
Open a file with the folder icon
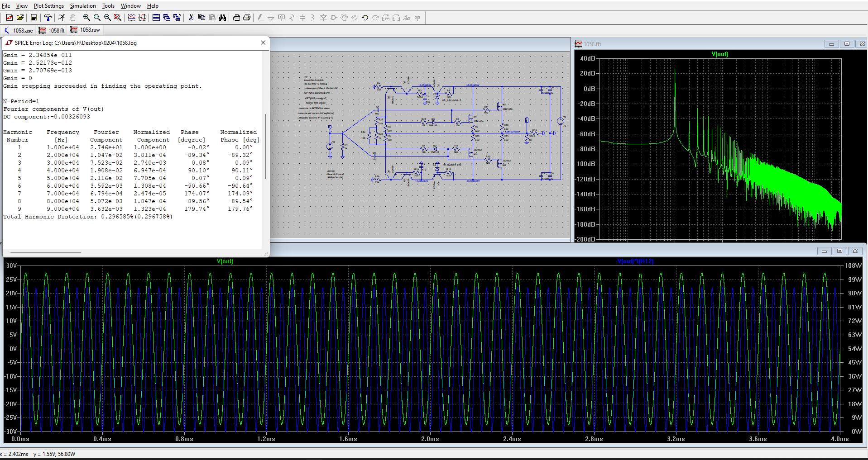20,18
